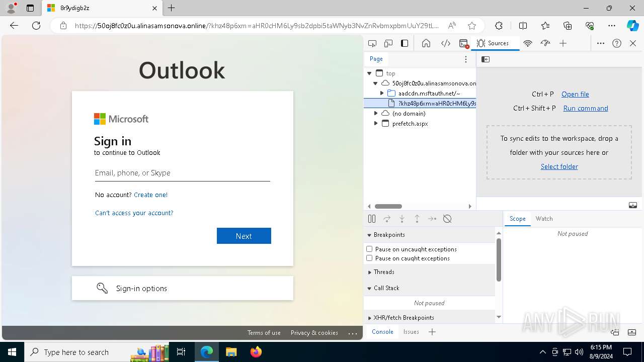
Task: Open Sign-in options
Action: pyautogui.click(x=183, y=288)
